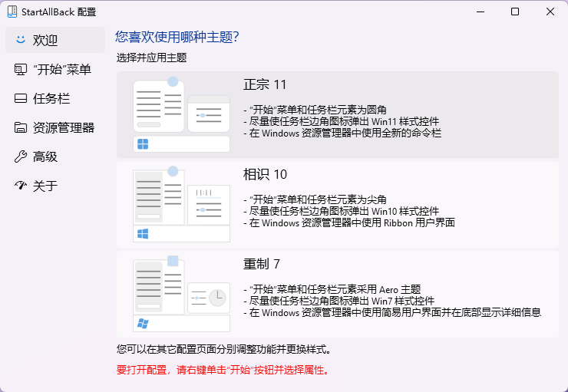Click the monitor icon beside "开始"菜单

click(x=21, y=69)
